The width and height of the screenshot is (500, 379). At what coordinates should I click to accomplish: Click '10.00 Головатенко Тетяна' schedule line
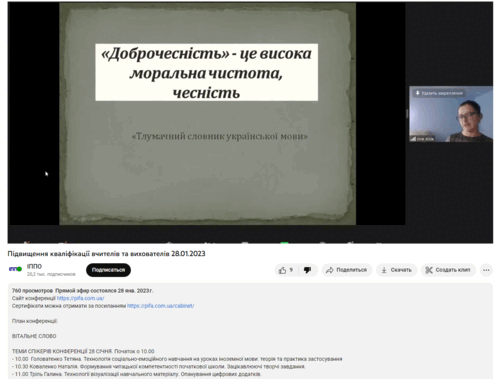[177, 359]
